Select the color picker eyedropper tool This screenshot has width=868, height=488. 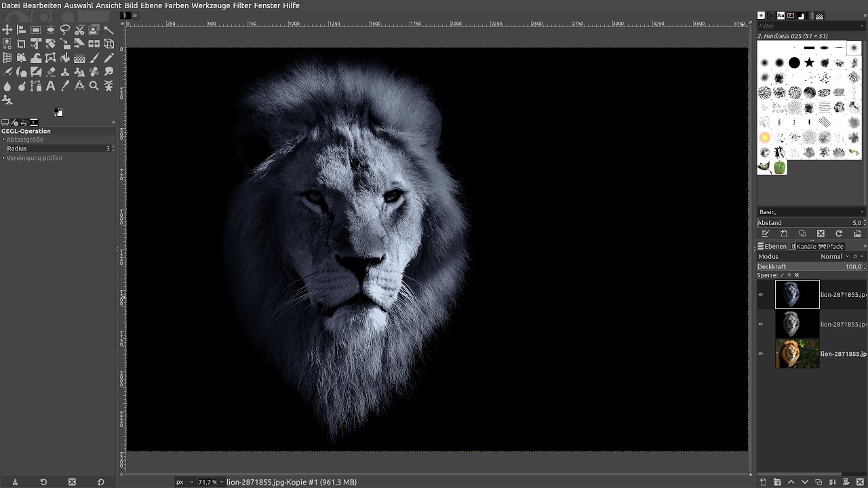click(65, 86)
